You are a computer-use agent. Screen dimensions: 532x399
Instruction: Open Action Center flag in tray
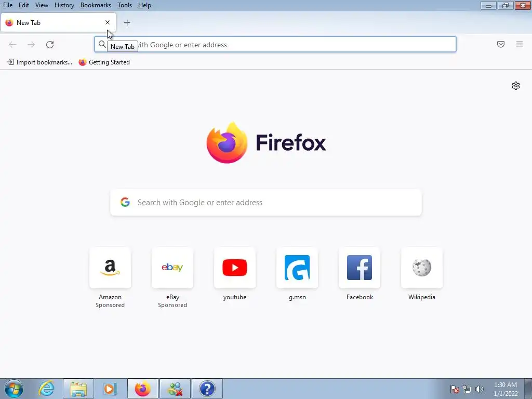(455, 389)
